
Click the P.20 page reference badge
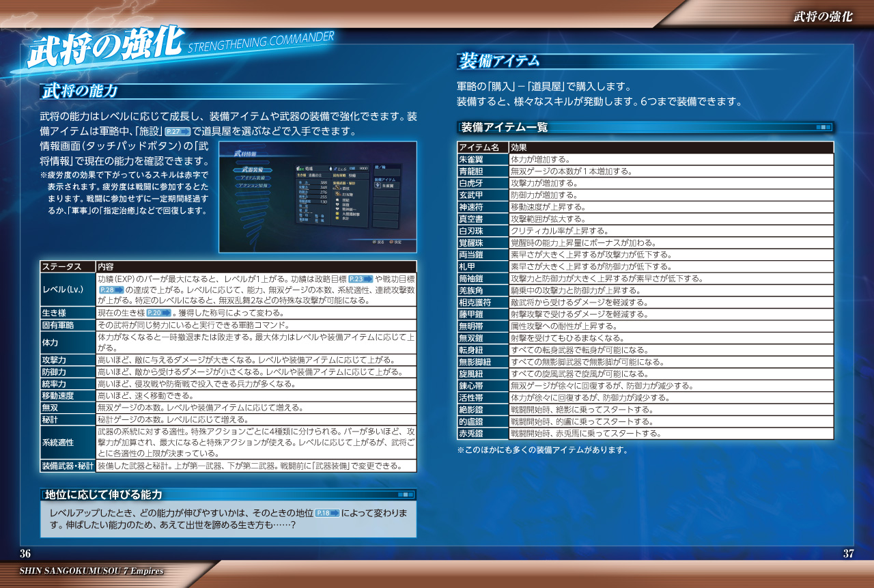[x=158, y=313]
